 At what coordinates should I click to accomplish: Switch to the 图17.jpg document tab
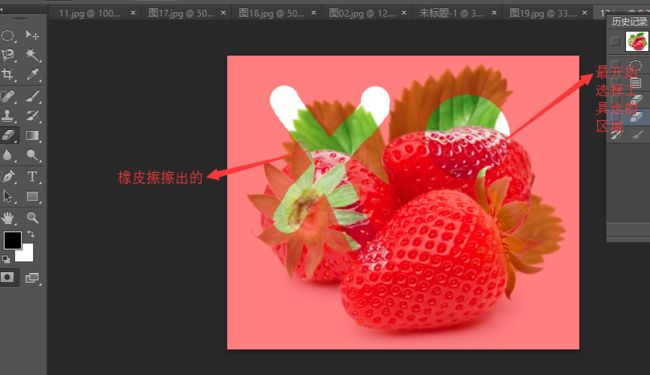coord(181,13)
